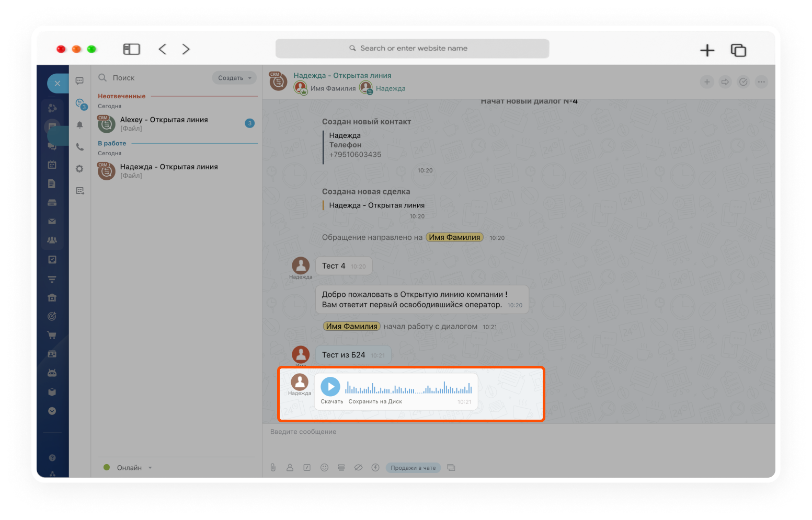Image resolution: width=812 pixels, height=520 pixels.
Task: Play the voice message from Надежда
Action: coord(330,387)
